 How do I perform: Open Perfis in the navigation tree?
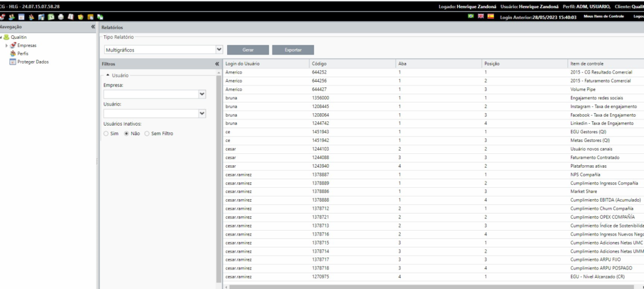click(x=23, y=53)
